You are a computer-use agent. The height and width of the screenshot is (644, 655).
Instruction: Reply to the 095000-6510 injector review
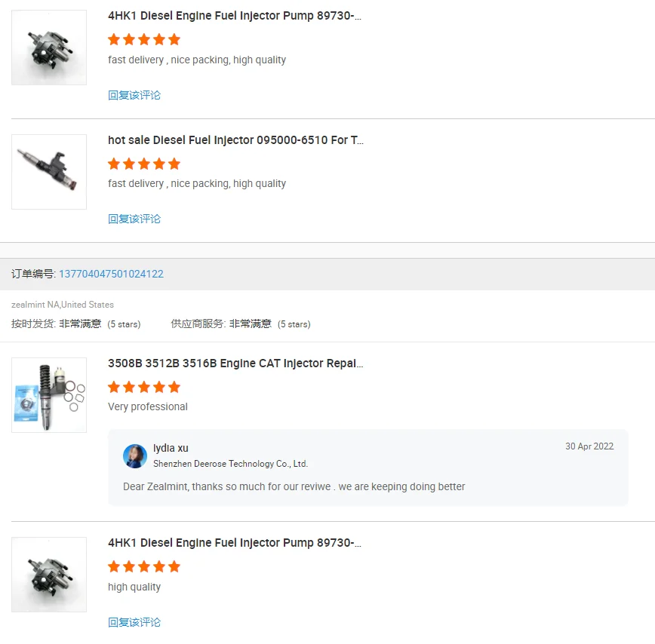pyautogui.click(x=134, y=219)
